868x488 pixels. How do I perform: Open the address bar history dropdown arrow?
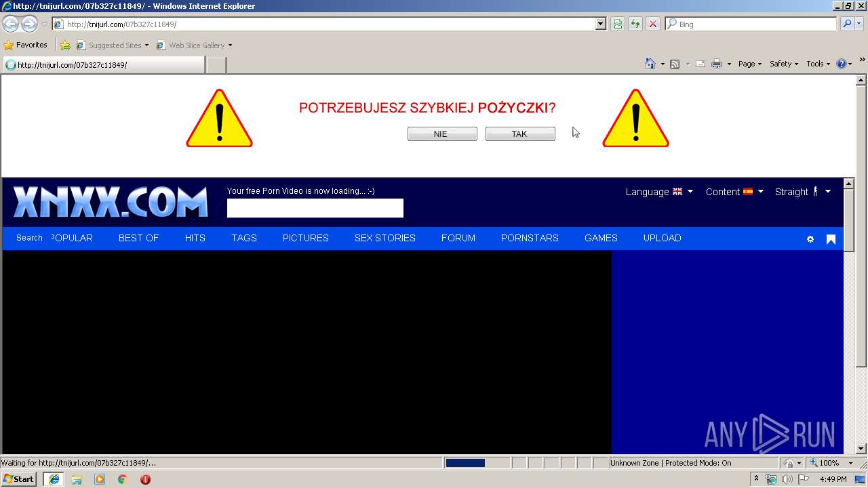(x=600, y=24)
